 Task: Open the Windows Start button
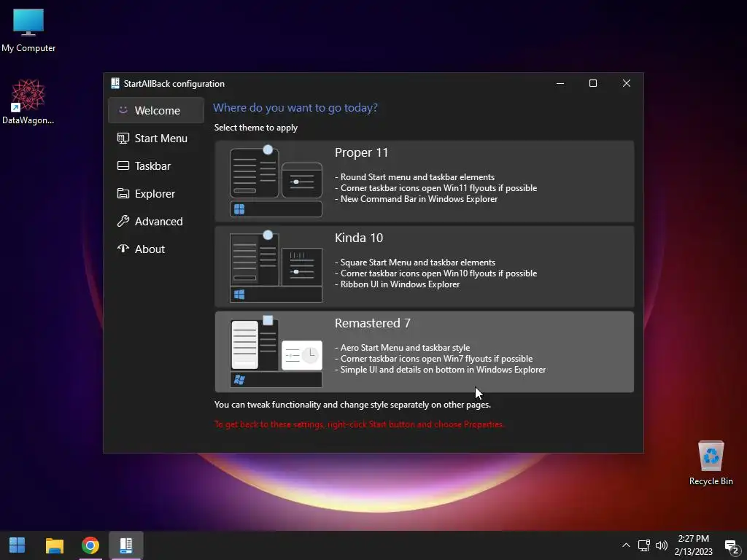(18, 545)
